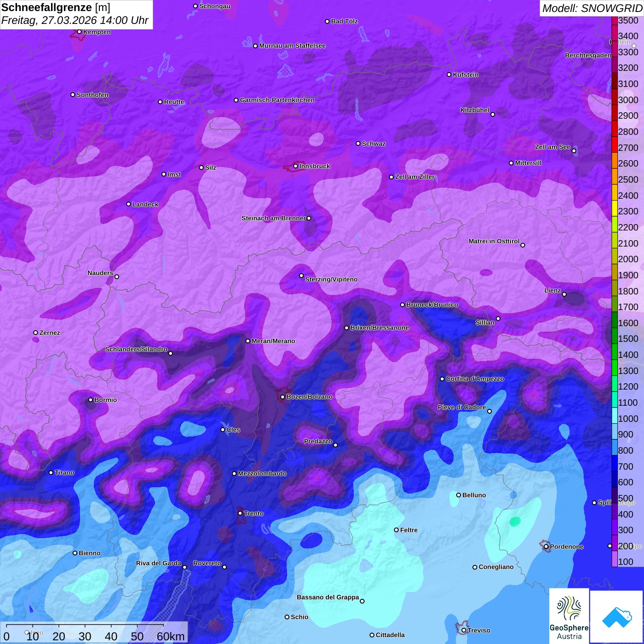Select the 1500 green legend swatch

(x=615, y=335)
